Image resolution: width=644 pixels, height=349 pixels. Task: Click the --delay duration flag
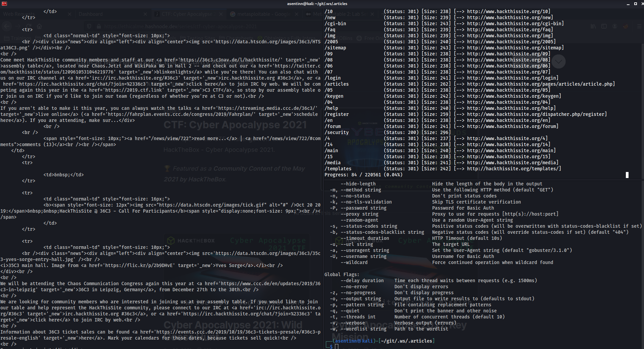point(362,280)
